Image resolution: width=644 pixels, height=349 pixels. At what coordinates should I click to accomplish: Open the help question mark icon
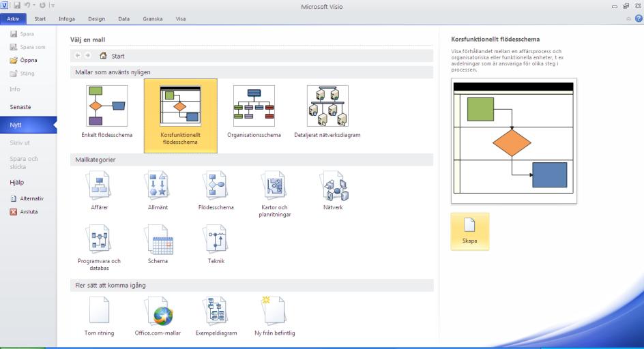click(639, 18)
